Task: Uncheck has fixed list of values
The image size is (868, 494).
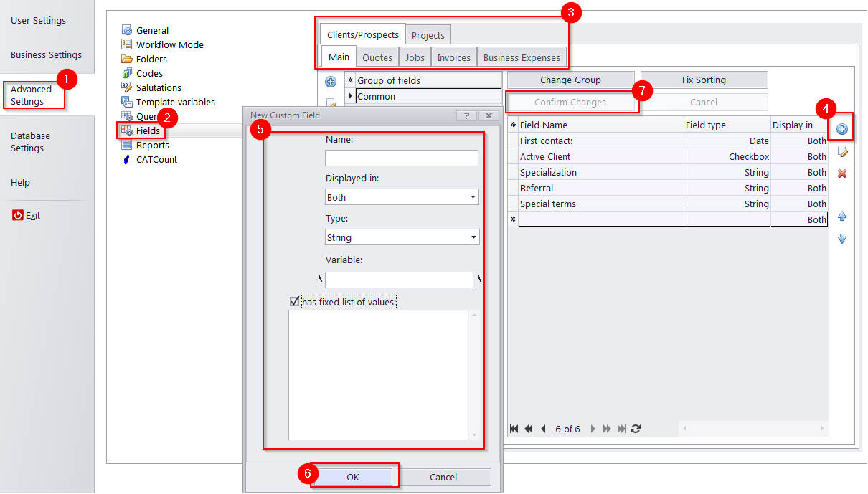Action: 294,302
